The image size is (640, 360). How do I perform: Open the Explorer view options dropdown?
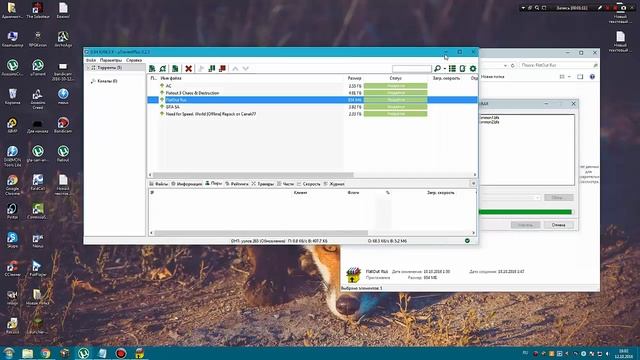point(569,77)
